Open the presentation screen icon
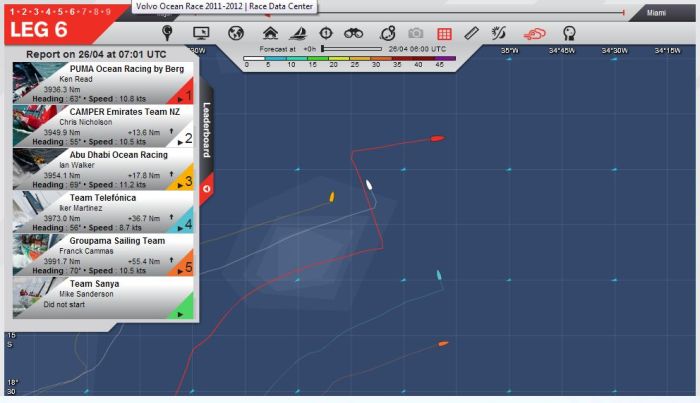 point(200,33)
